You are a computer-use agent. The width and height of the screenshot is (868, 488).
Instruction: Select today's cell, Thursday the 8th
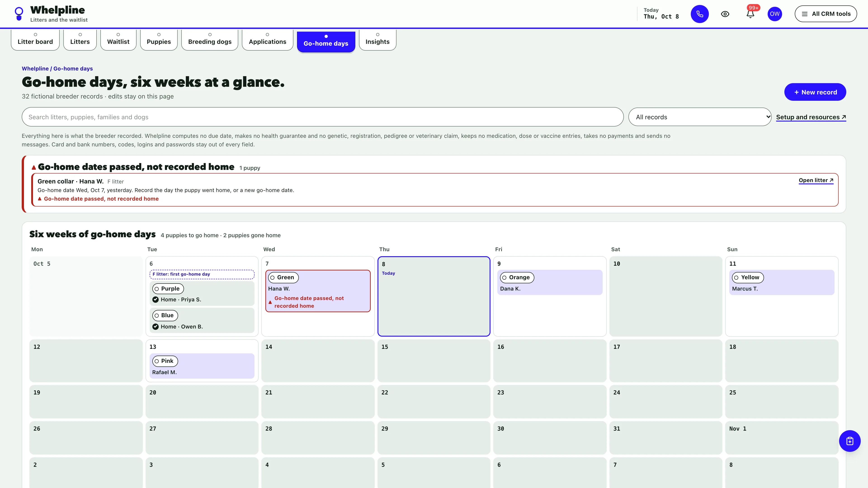[434, 296]
